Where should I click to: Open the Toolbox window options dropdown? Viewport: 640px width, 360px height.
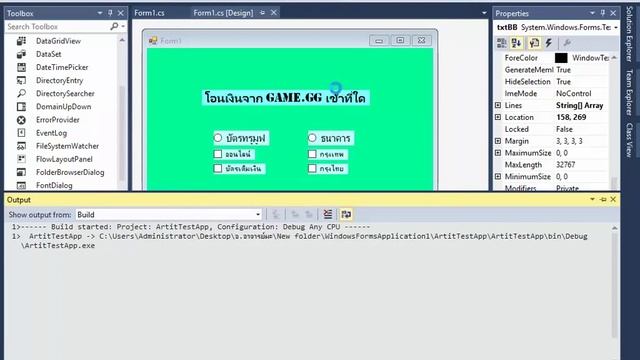(x=100, y=13)
